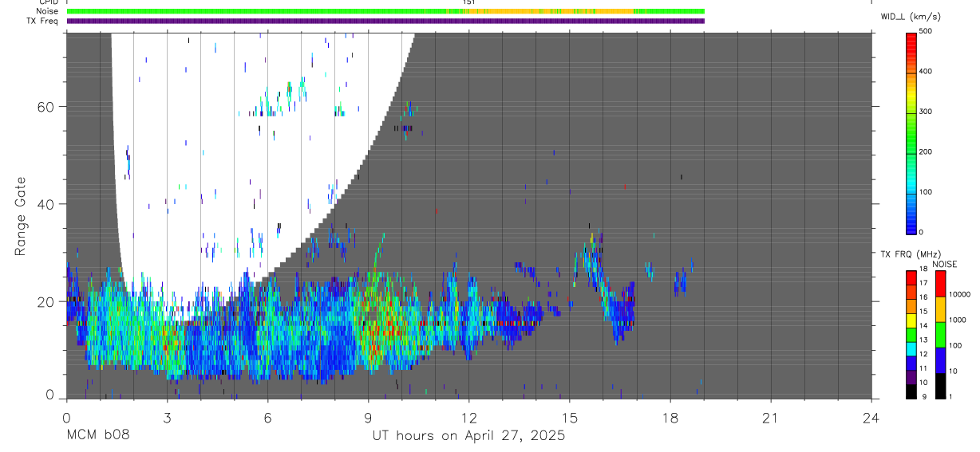
Task: Click the orange section of Noise strip
Action: [551, 11]
